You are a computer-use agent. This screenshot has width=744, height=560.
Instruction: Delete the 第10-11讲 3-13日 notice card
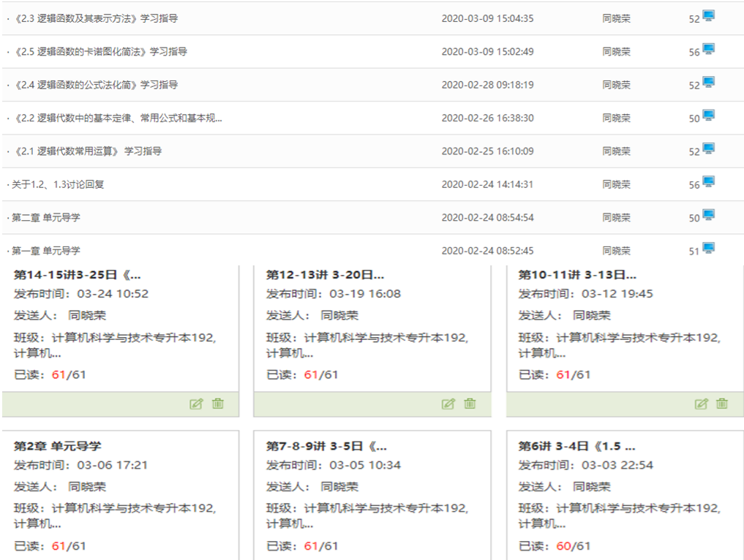click(x=722, y=404)
